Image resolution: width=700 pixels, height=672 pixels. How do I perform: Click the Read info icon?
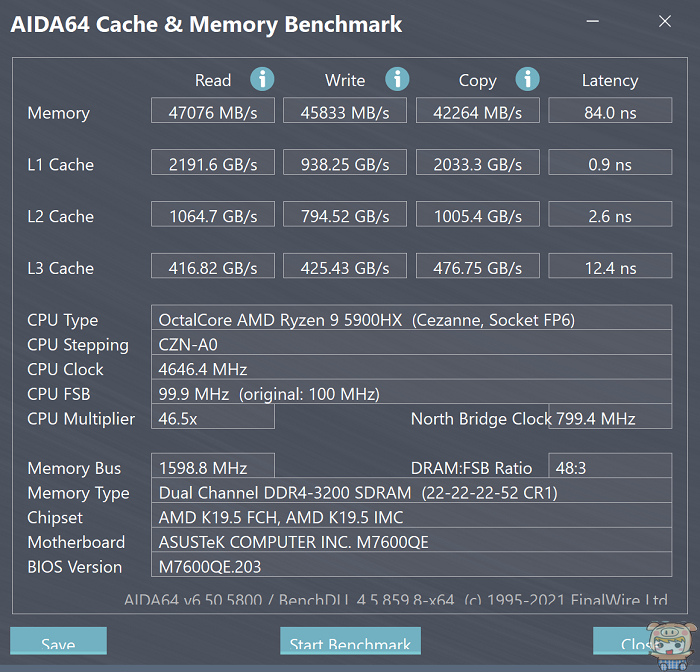point(262,79)
